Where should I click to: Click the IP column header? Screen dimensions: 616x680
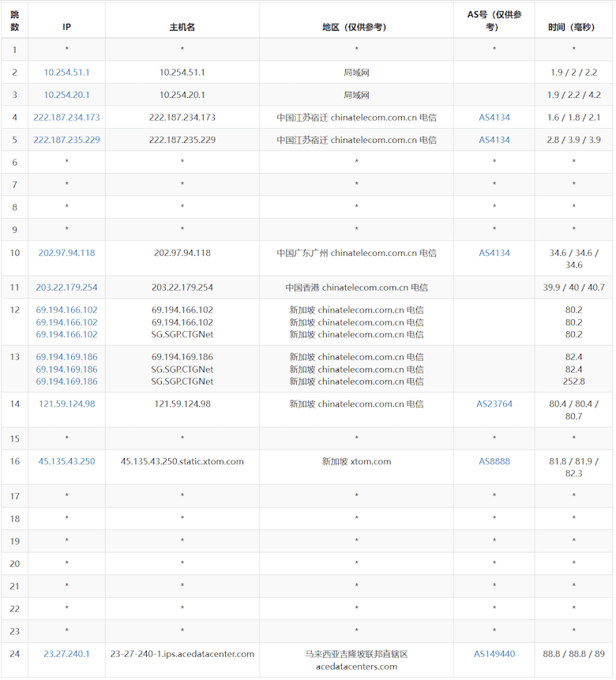(x=66, y=27)
